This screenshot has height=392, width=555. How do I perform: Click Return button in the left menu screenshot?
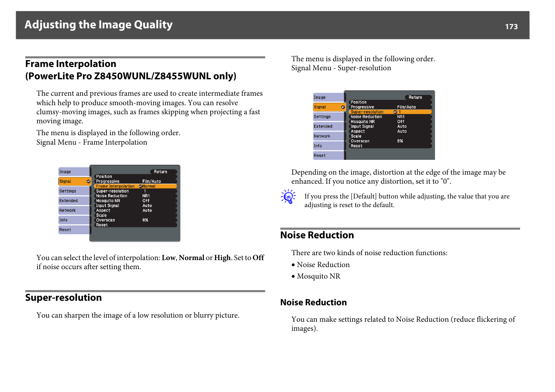164,172
